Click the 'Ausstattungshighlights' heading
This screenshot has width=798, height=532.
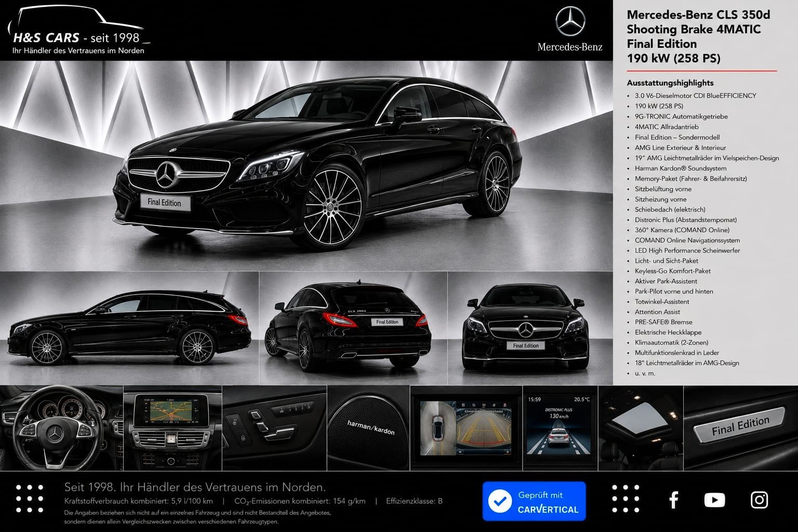(x=670, y=83)
